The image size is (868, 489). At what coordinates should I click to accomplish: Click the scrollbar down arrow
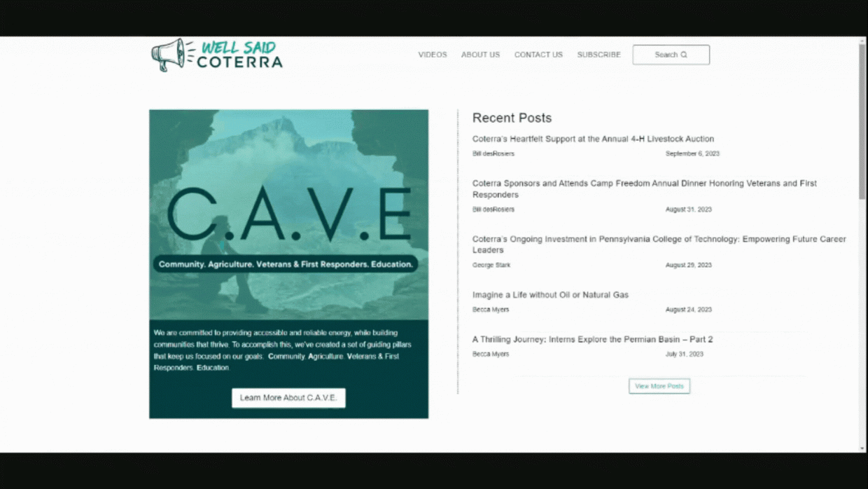862,448
